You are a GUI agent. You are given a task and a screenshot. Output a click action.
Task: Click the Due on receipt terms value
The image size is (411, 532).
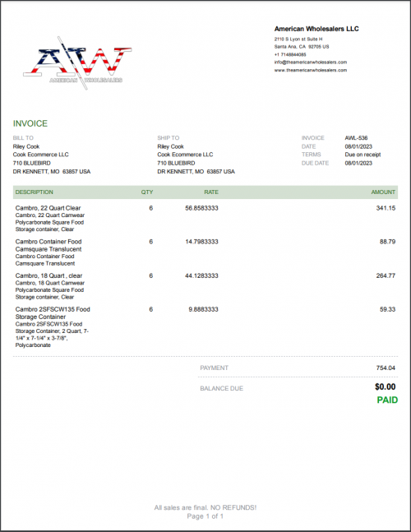tap(363, 155)
